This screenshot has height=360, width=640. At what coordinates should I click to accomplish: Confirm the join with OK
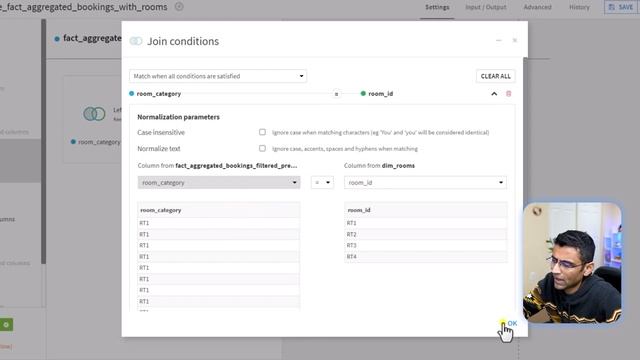(512, 323)
